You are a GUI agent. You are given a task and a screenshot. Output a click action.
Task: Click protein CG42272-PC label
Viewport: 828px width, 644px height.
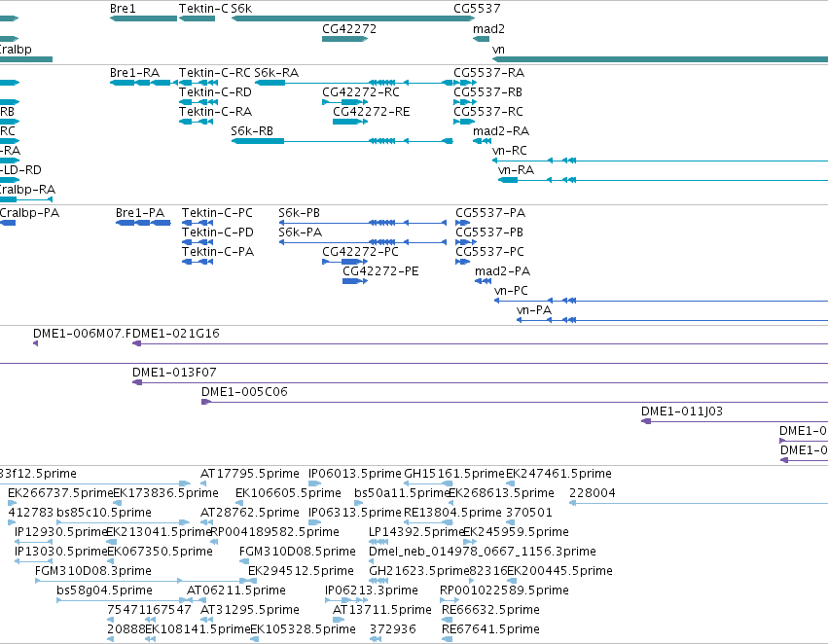(361, 252)
